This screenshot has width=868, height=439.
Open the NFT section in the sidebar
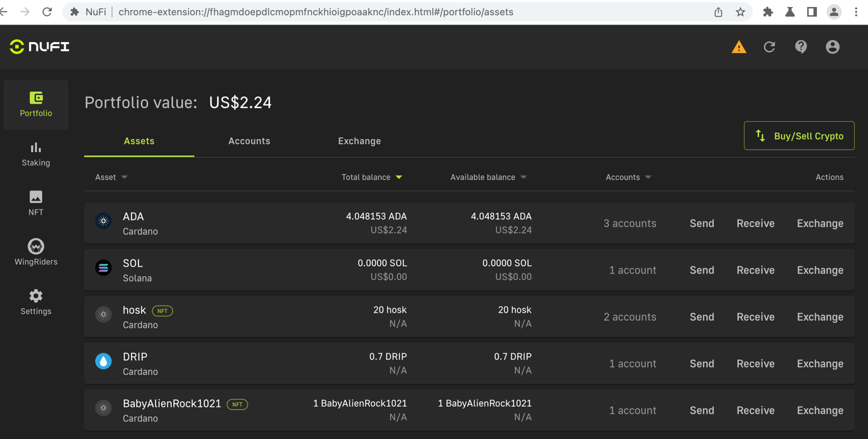[36, 203]
